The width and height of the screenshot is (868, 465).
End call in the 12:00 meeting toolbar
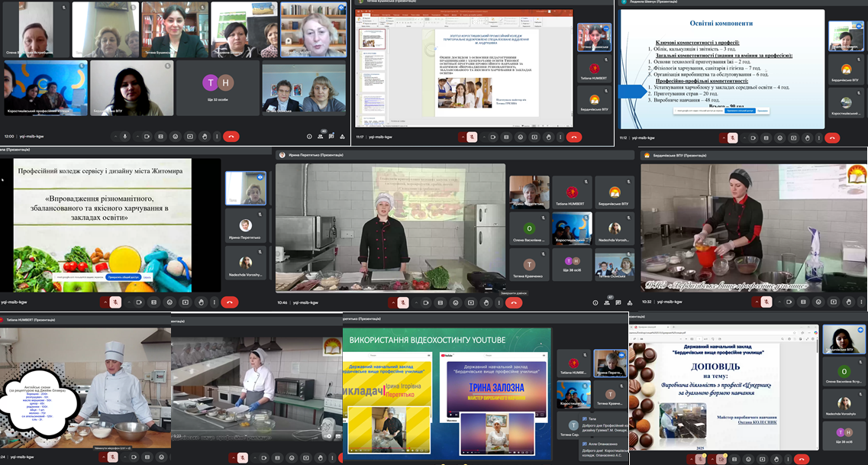pos(231,137)
